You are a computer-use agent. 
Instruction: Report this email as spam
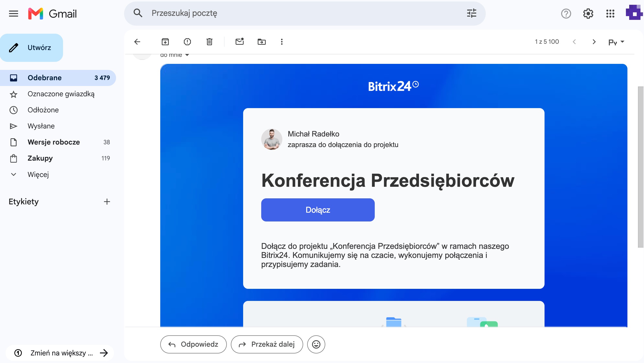pyautogui.click(x=187, y=42)
